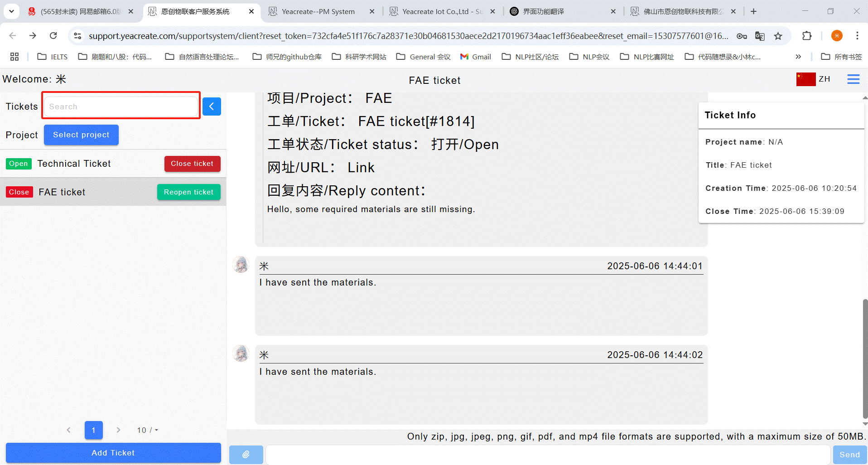Image resolution: width=868 pixels, height=465 pixels.
Task: Switch to Yeacreate--PM System tab
Action: (318, 11)
